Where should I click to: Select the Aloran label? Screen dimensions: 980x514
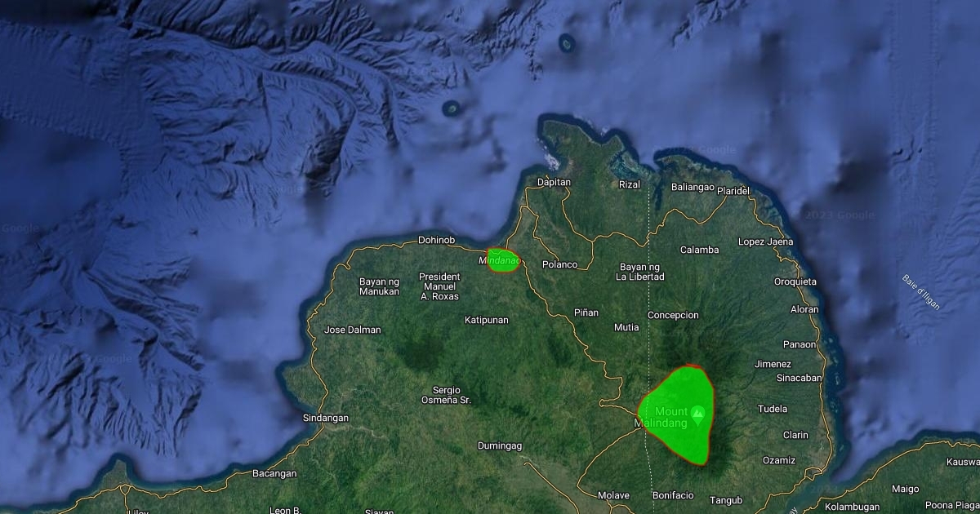[804, 309]
